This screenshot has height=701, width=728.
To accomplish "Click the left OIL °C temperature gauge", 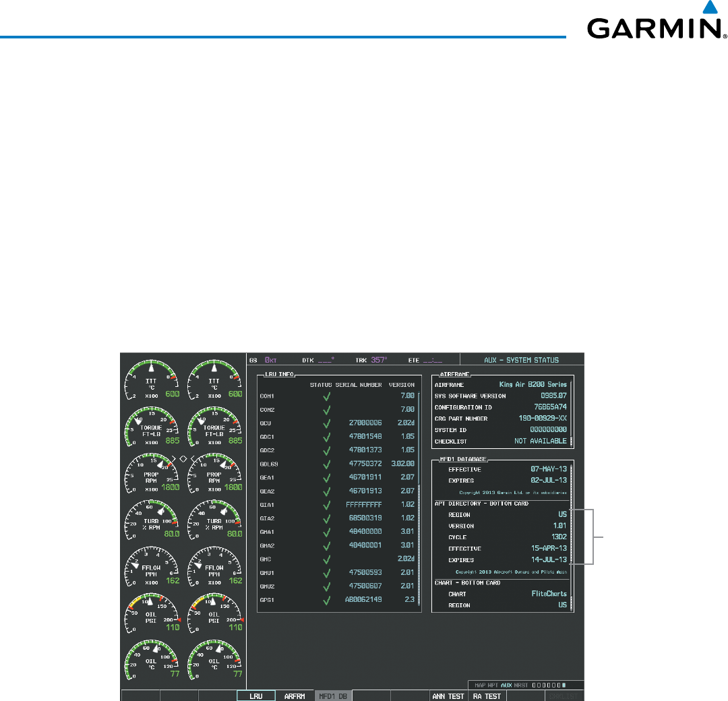I will coord(152,660).
